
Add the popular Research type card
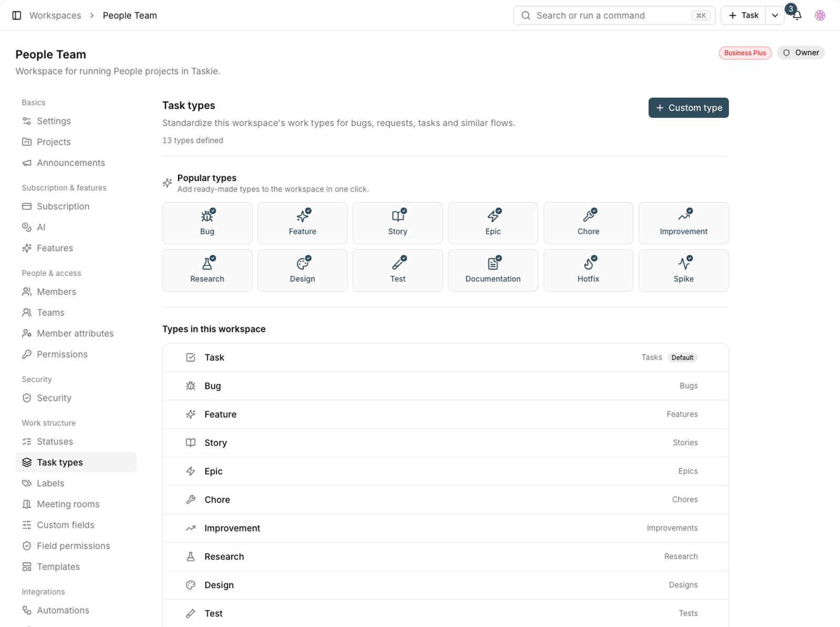point(207,270)
